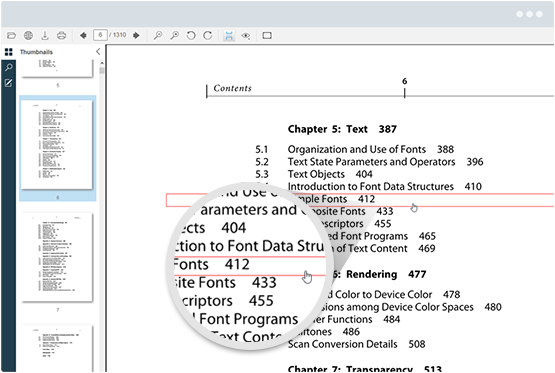The height and width of the screenshot is (373, 555).
Task: Click the page number input field
Action: point(100,35)
